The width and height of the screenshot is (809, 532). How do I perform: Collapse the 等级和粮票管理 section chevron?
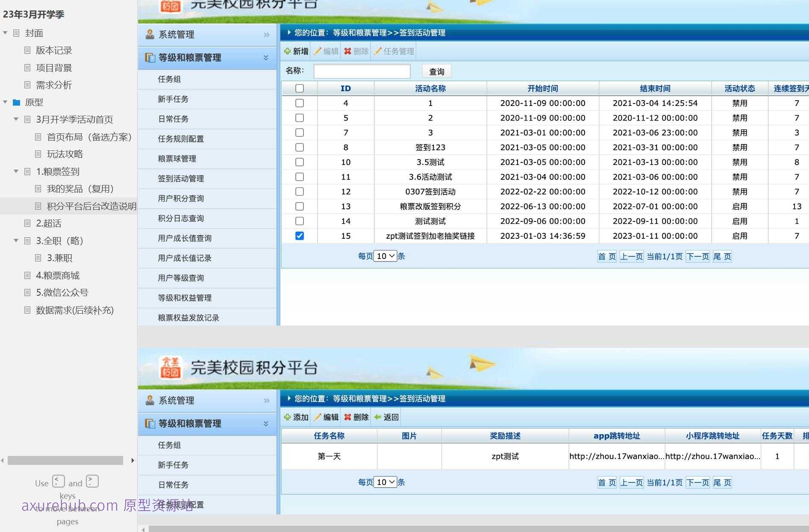tap(267, 58)
